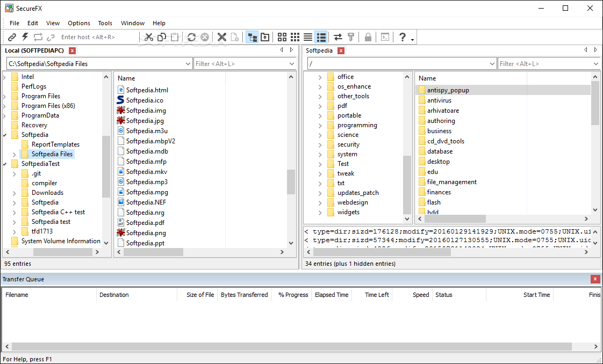The width and height of the screenshot is (603, 364).
Task: Open the File menu
Action: 14,23
